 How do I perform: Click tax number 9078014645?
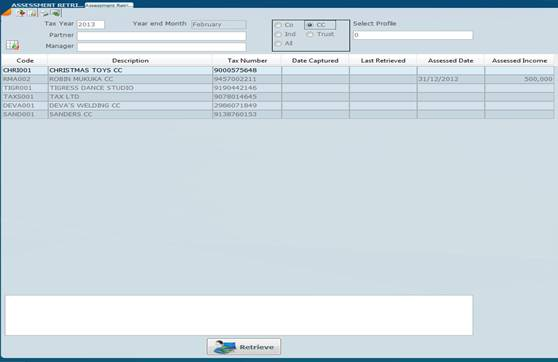(x=247, y=97)
